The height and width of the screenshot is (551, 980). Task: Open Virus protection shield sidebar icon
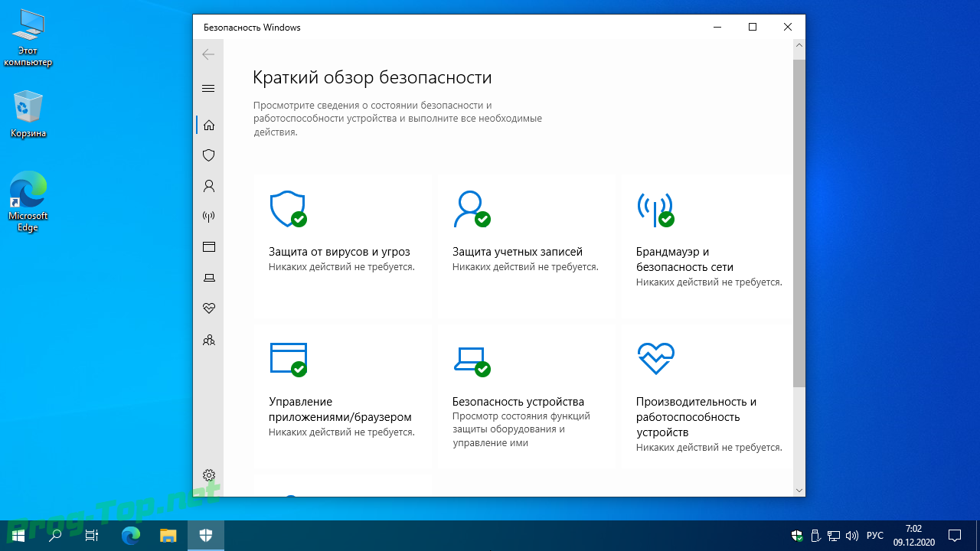pyautogui.click(x=208, y=155)
